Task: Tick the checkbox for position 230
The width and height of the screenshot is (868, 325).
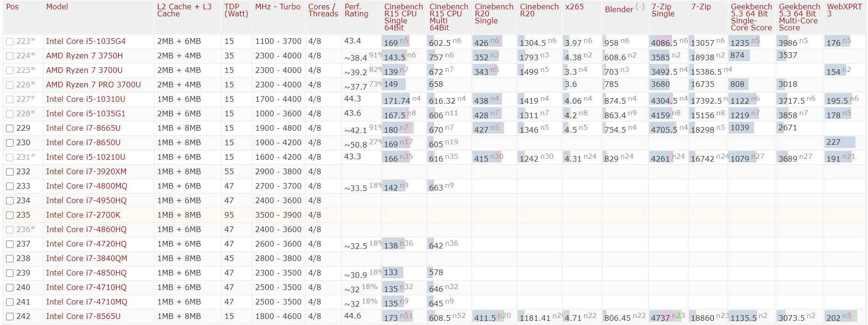Action: click(x=10, y=143)
